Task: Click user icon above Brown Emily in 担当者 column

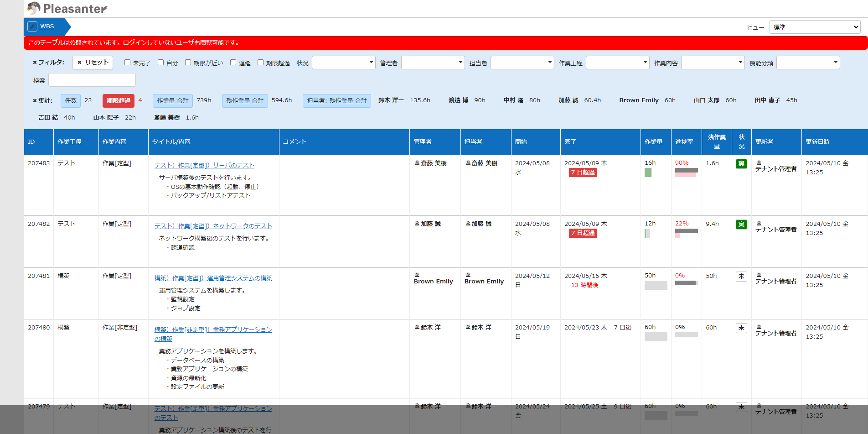Action: coord(468,275)
